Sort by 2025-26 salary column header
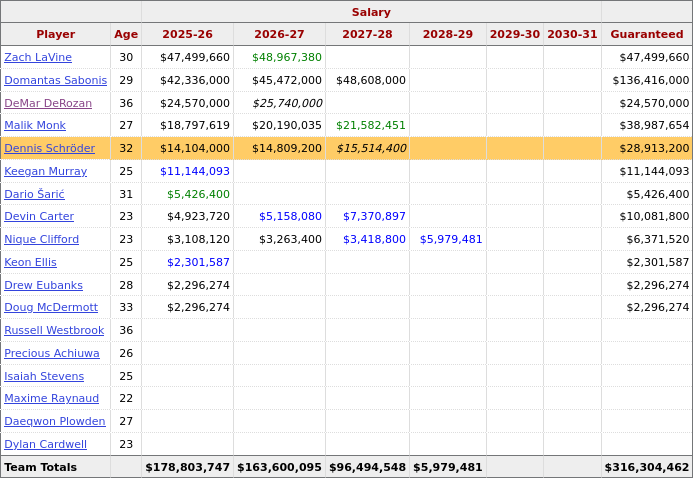694x478 pixels. pyautogui.click(x=187, y=34)
